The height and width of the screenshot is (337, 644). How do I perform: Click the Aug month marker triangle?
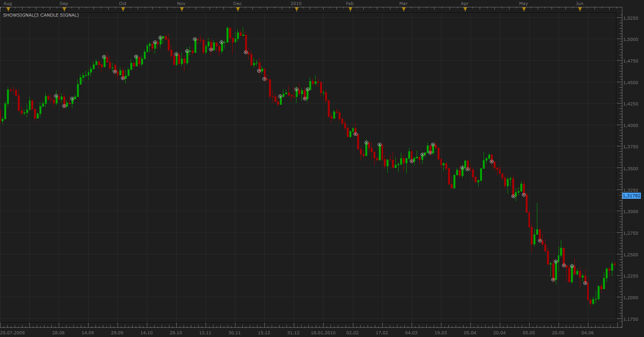click(x=9, y=10)
